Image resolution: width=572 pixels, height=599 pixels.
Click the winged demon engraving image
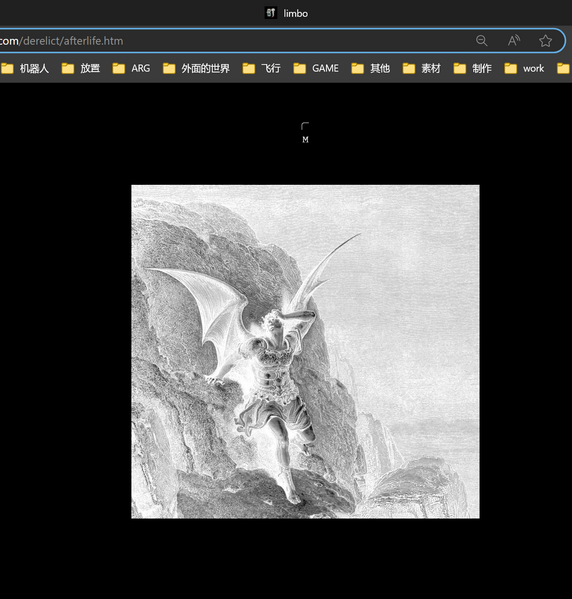pos(305,351)
